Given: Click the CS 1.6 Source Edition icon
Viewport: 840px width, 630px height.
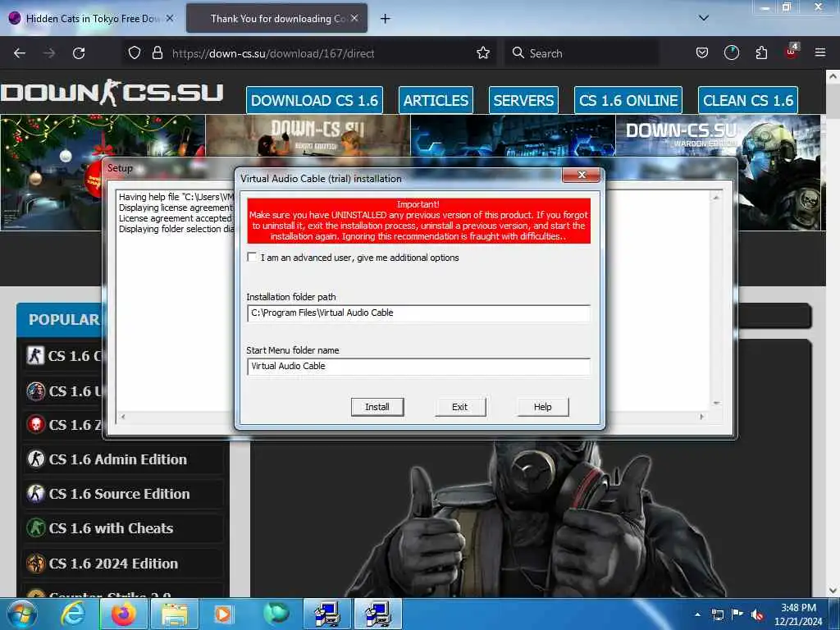Looking at the screenshot, I should 36,493.
